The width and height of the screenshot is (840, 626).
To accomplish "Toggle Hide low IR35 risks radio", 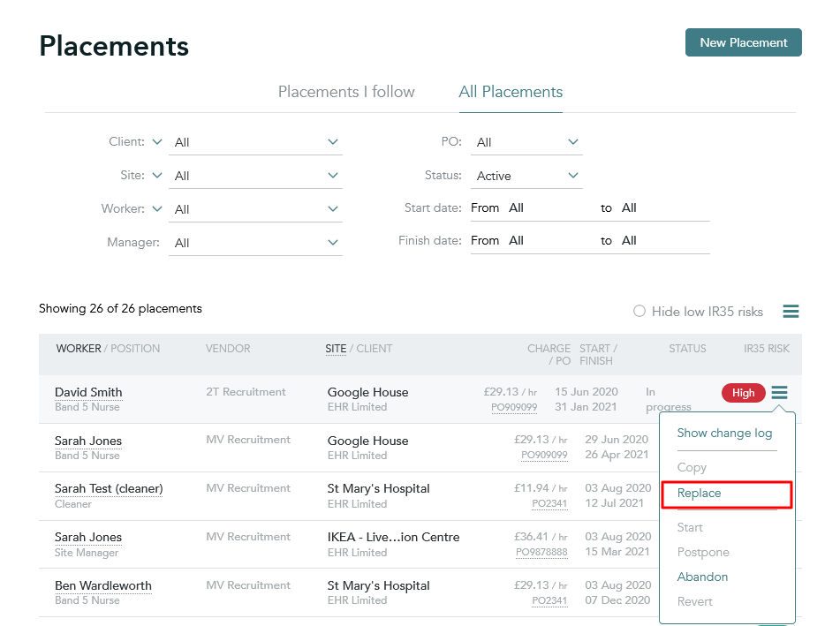I will [x=639, y=311].
